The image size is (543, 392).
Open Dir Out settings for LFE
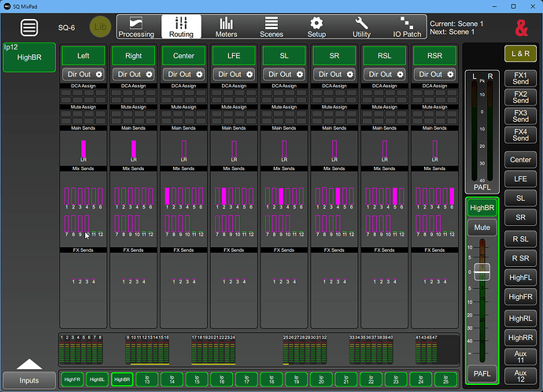pyautogui.click(x=234, y=74)
